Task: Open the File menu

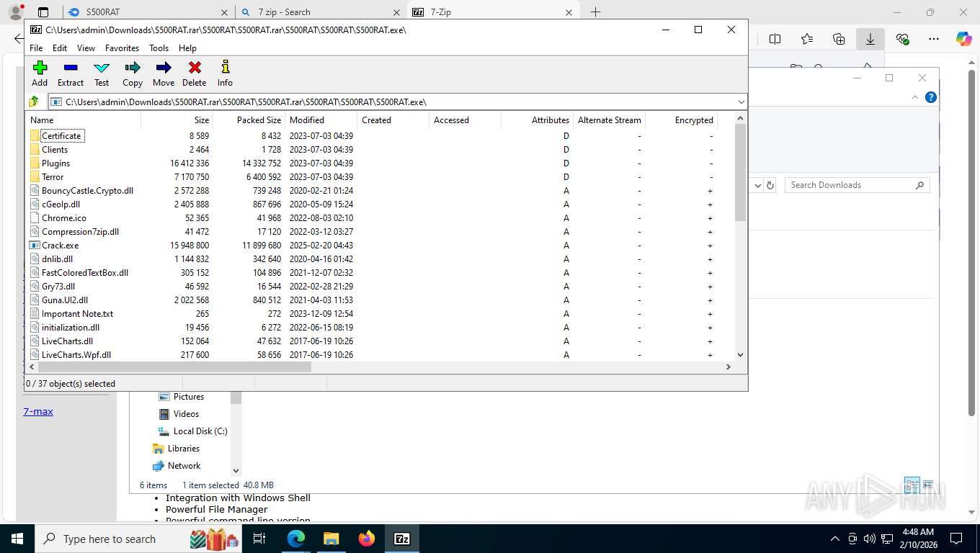Action: (x=36, y=48)
